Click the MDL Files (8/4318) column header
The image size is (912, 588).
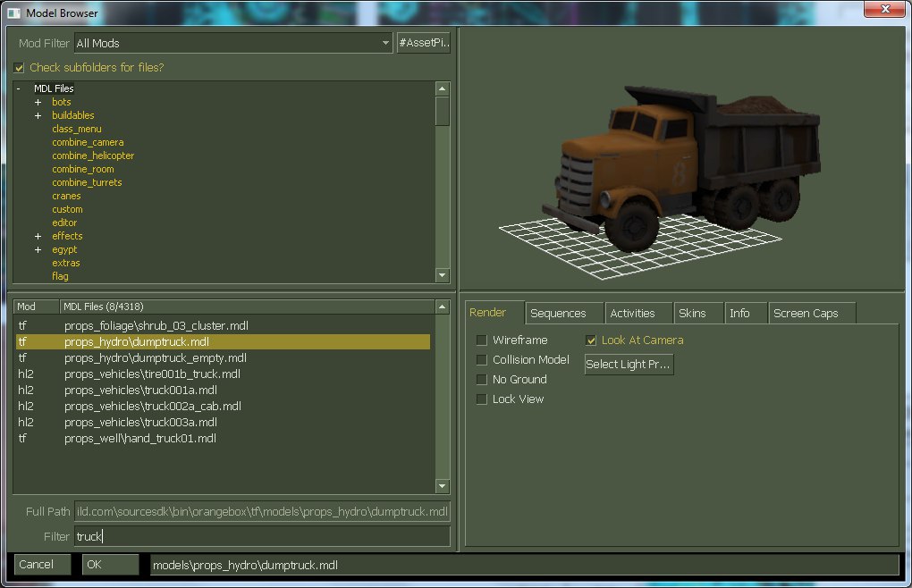click(x=247, y=307)
